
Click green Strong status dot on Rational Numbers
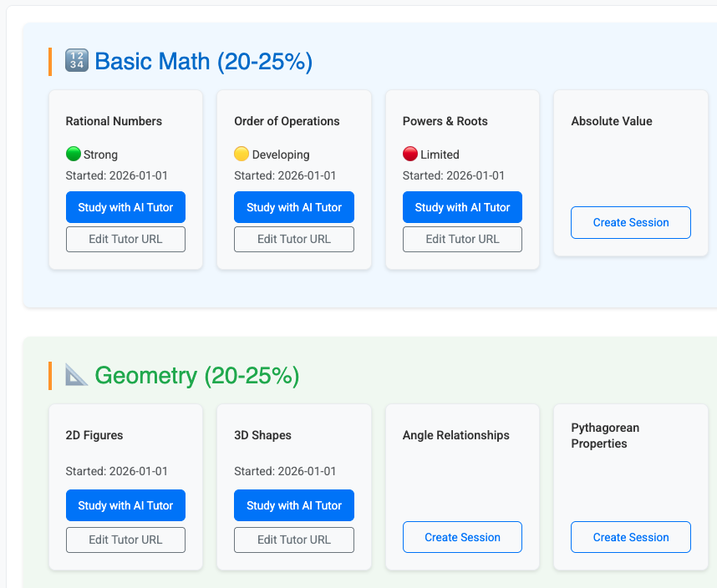(x=74, y=155)
